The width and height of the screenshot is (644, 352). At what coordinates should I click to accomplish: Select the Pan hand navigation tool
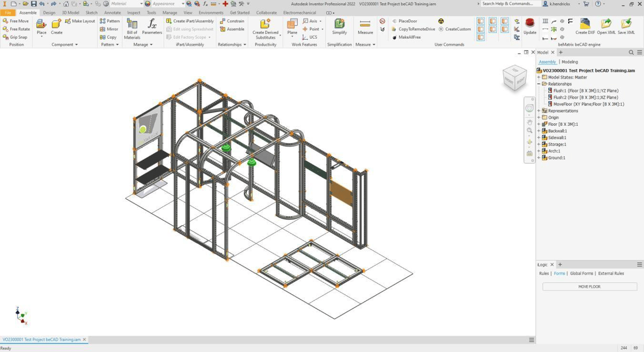[x=530, y=122]
